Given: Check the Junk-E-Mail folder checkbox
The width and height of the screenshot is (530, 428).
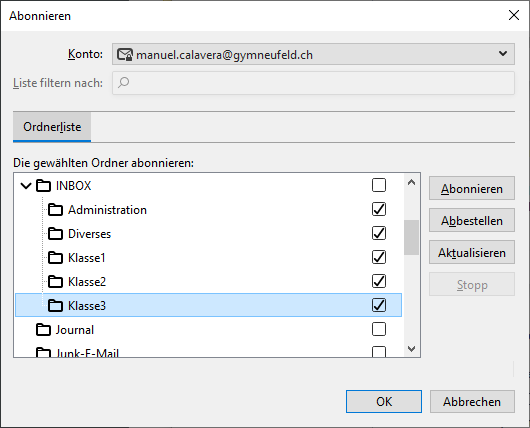Looking at the screenshot, I should (379, 352).
